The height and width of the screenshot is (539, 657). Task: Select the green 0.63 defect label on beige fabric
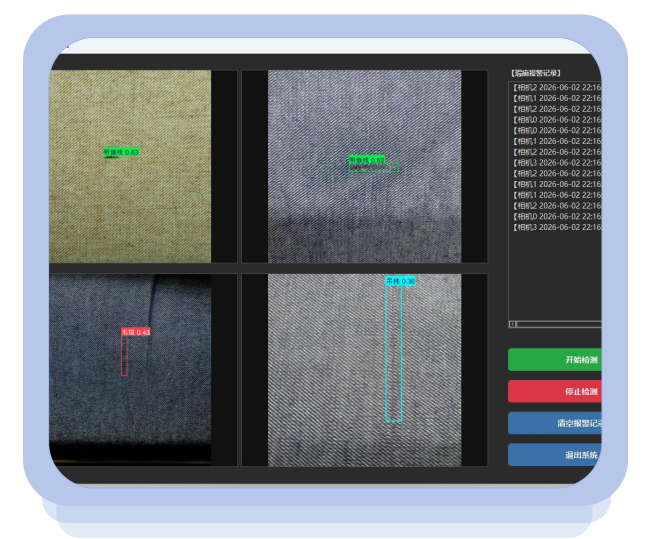(x=121, y=152)
